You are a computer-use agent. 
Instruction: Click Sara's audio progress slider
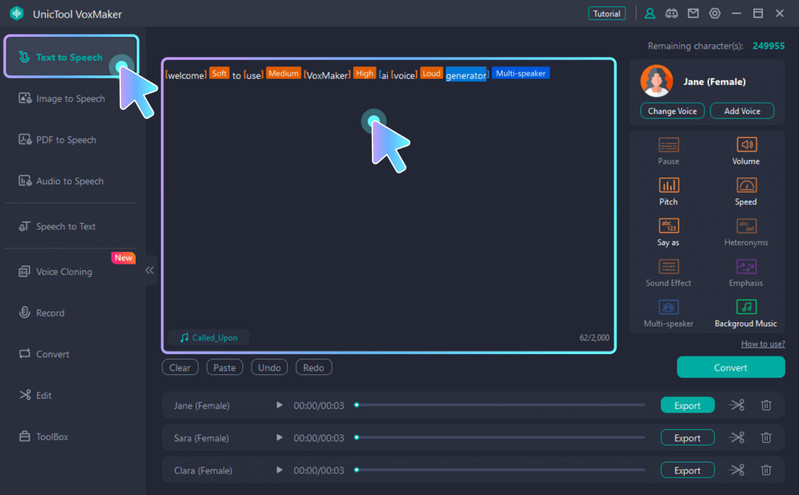click(500, 438)
